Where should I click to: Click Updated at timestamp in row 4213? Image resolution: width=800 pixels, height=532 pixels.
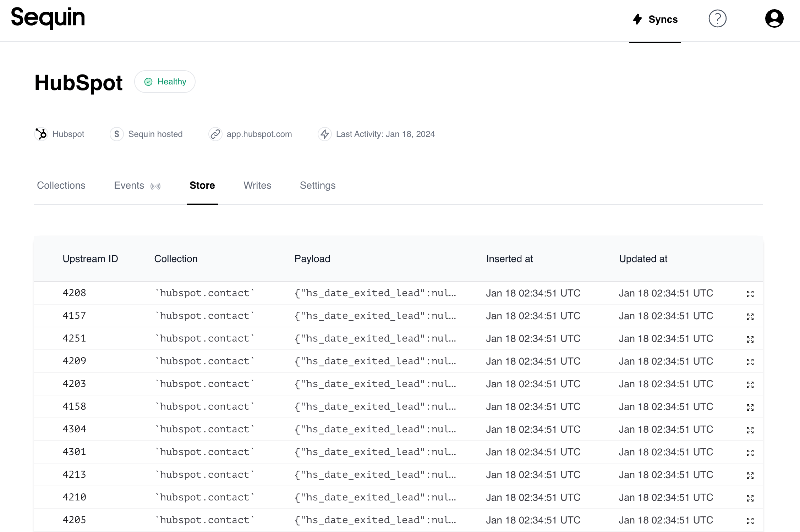pyautogui.click(x=666, y=475)
